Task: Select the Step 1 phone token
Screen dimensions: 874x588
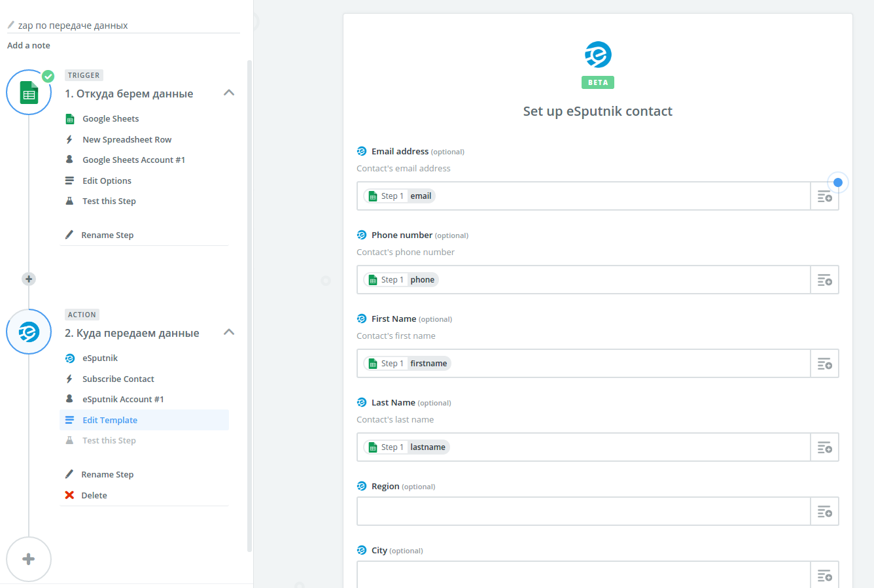Action: tap(401, 280)
